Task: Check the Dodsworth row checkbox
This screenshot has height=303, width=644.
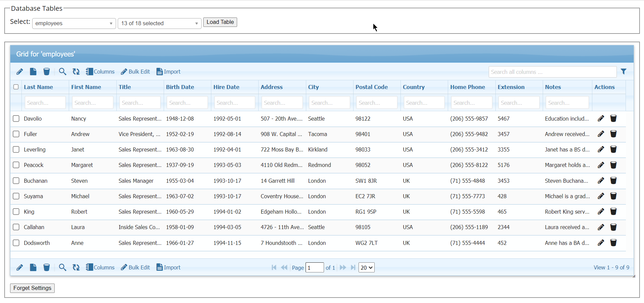Action: point(16,243)
